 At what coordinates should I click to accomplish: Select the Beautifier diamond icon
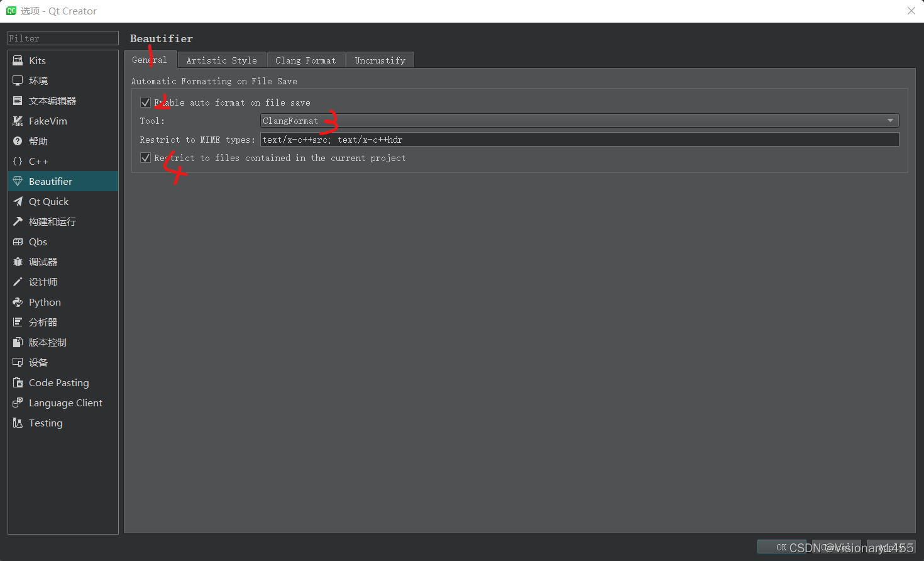pyautogui.click(x=18, y=181)
